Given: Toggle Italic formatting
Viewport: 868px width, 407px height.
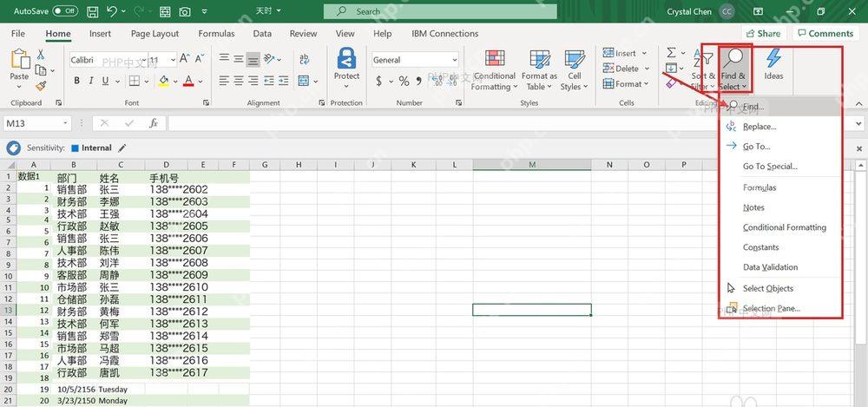Looking at the screenshot, I should point(91,81).
